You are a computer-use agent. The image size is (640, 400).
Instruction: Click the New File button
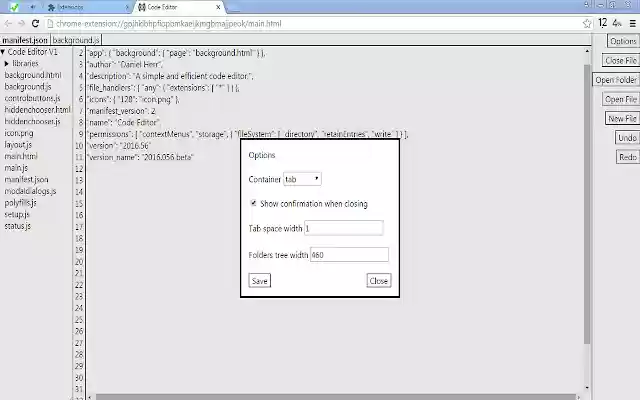click(622, 118)
